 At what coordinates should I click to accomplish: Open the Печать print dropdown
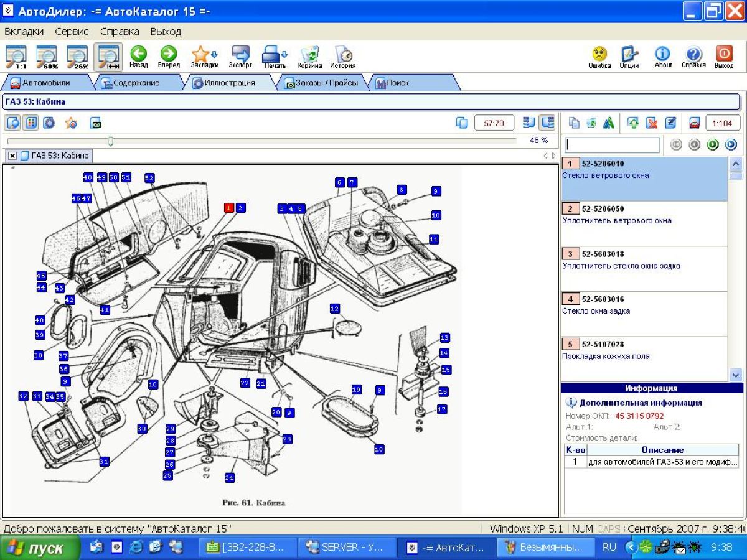pyautogui.click(x=275, y=57)
